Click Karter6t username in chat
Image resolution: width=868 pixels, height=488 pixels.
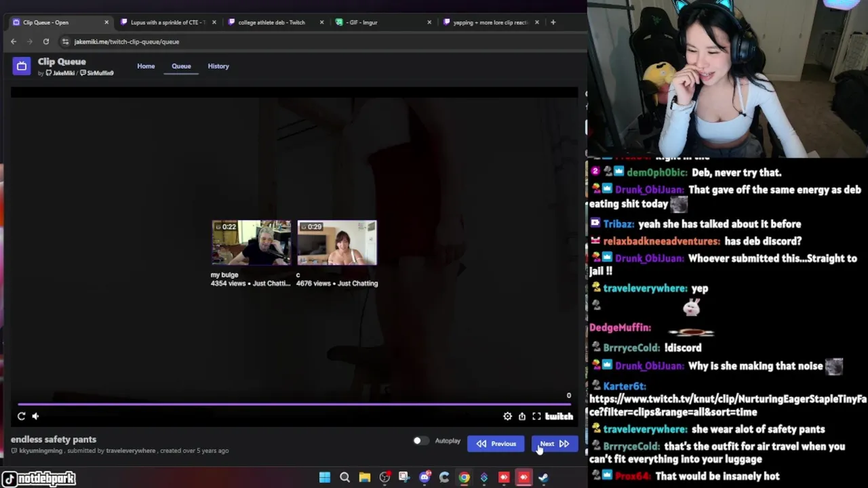point(624,386)
